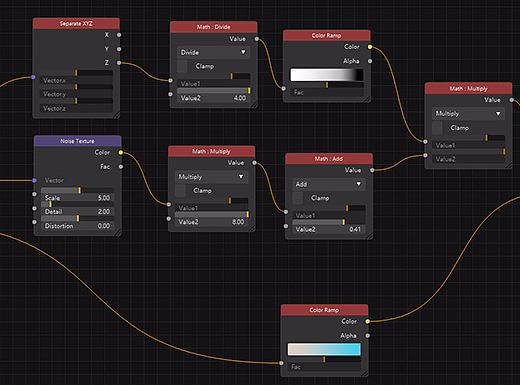The image size is (520, 385).
Task: Click the Detail input socket on Noise Texture
Action: 35,208
